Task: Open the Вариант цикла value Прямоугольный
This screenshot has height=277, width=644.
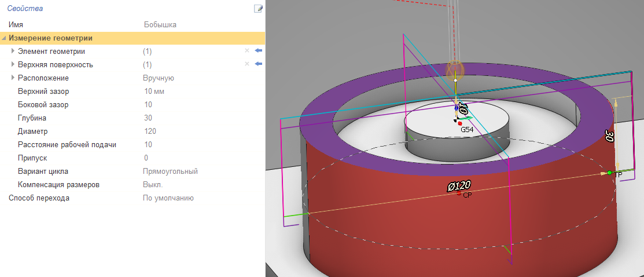Action: [170, 172]
